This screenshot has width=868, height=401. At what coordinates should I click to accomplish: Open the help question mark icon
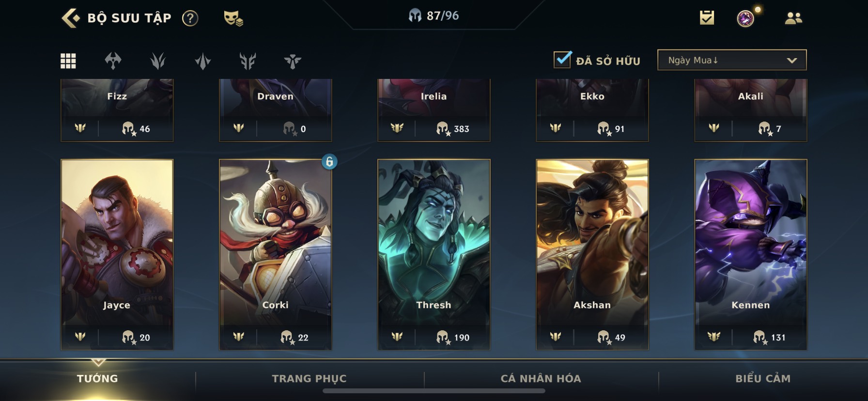tap(190, 18)
